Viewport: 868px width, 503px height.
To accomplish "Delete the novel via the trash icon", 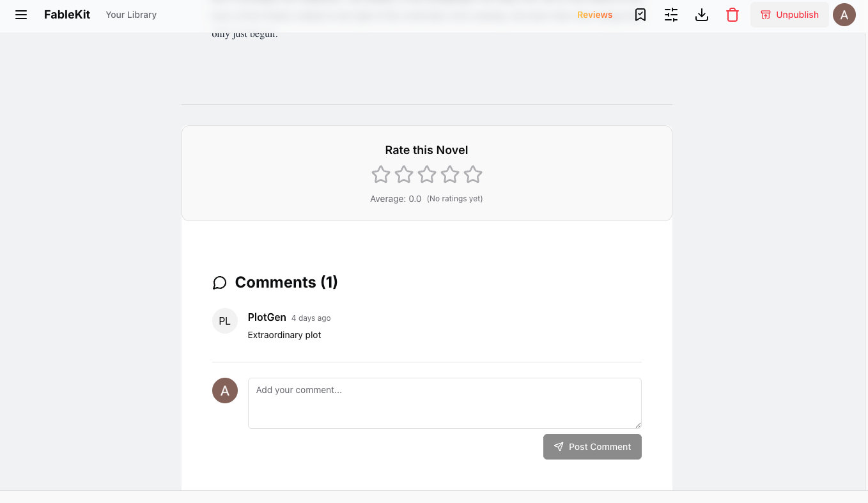I will coord(732,15).
